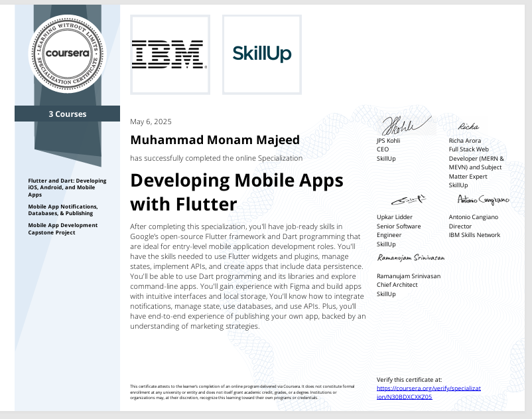Click 'Senior Software Engineer' title text
Screen dimensions: 532x419
tap(399, 230)
